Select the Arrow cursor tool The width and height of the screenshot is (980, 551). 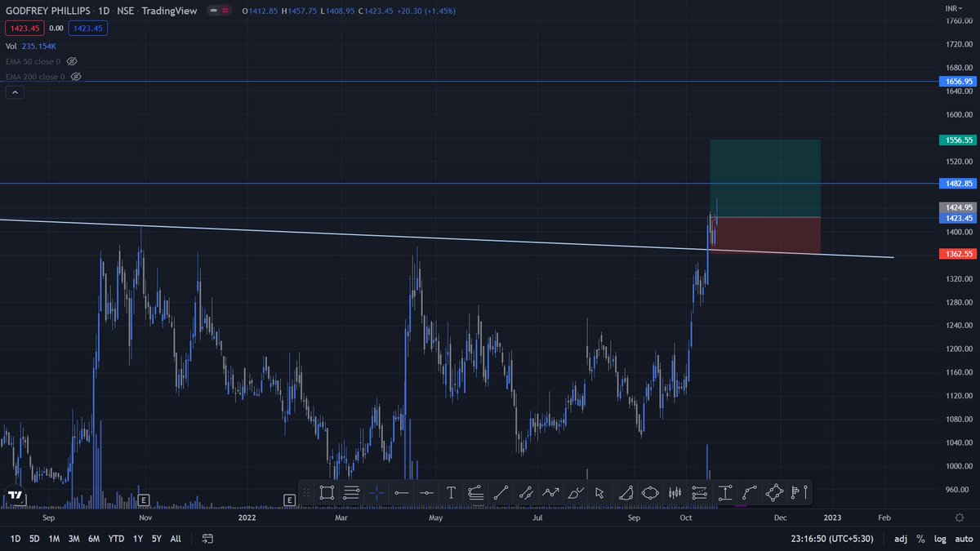[600, 492]
